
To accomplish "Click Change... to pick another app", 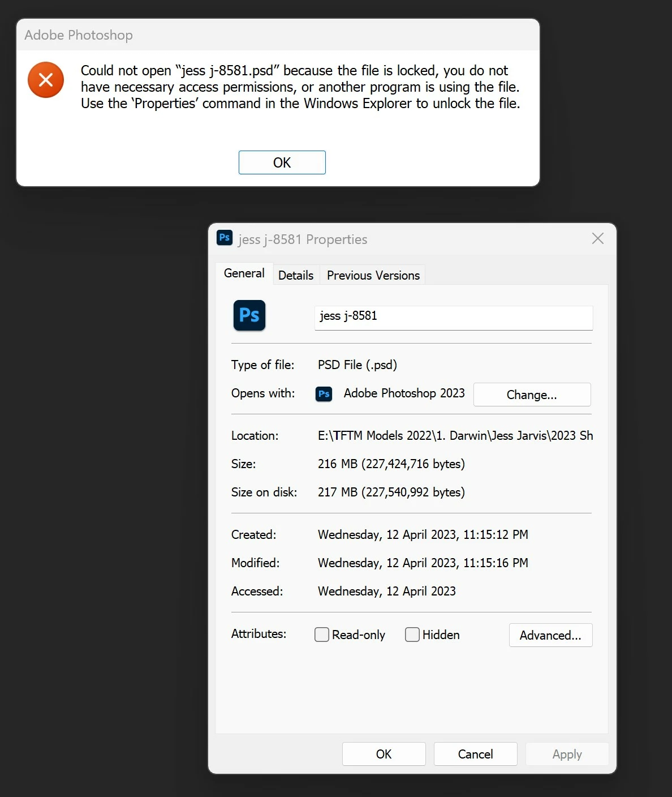I will coord(532,395).
